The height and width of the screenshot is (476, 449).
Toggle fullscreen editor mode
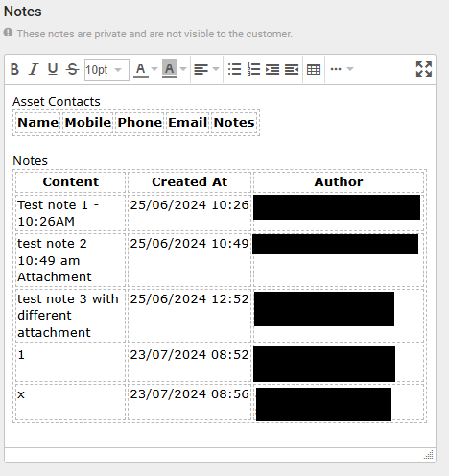(424, 69)
